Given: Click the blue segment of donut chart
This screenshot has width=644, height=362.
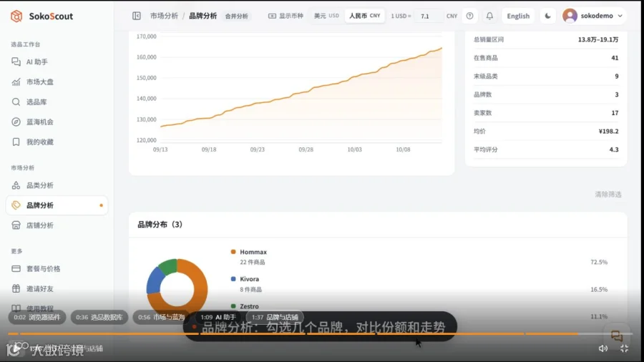Looking at the screenshot, I should (154, 281).
